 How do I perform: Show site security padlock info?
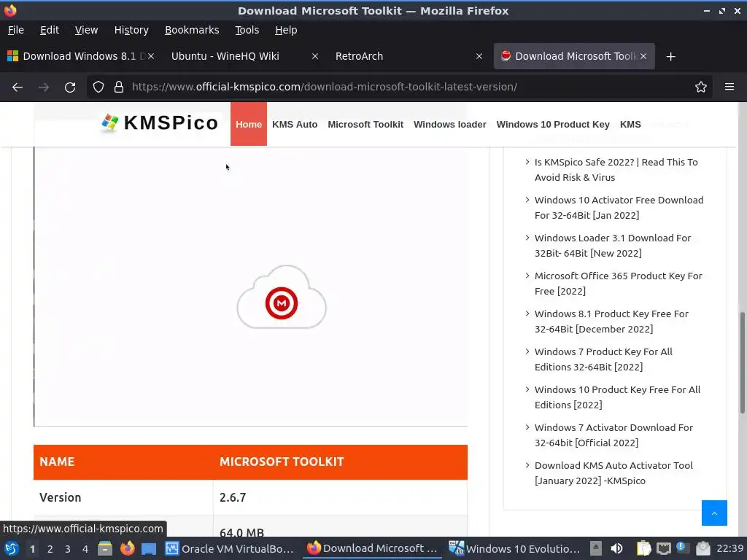coord(119,87)
